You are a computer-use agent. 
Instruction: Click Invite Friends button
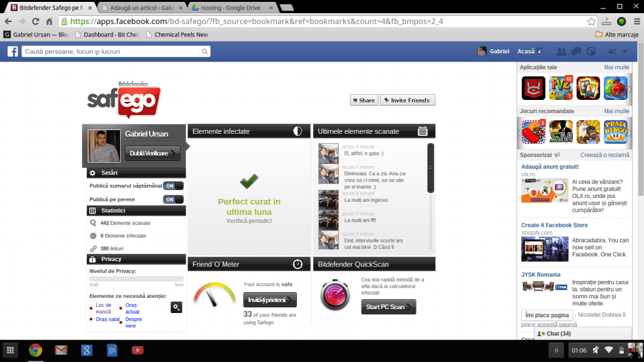pyautogui.click(x=408, y=100)
